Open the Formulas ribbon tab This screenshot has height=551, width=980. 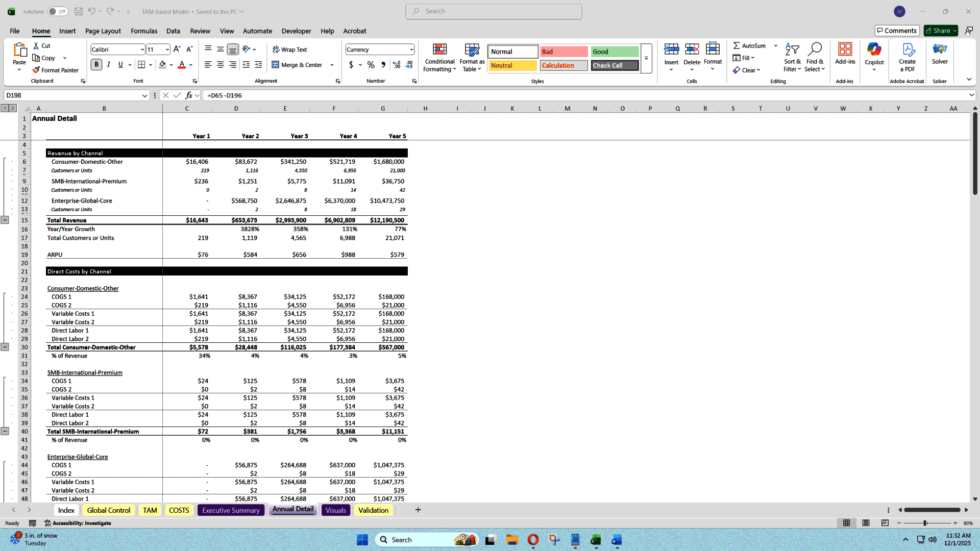point(143,31)
